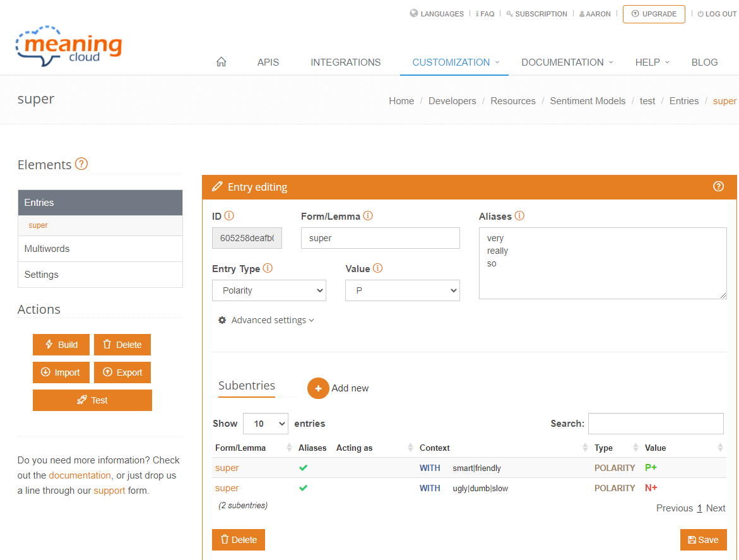Image resolution: width=739 pixels, height=560 pixels.
Task: Open the Elements help question mark icon
Action: 81,164
